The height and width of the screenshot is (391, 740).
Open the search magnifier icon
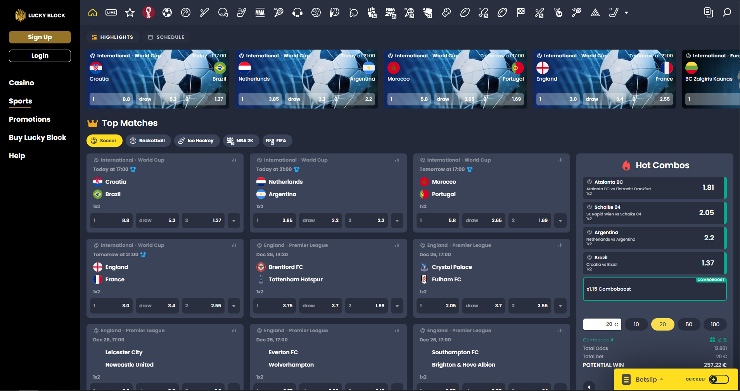[x=727, y=12]
